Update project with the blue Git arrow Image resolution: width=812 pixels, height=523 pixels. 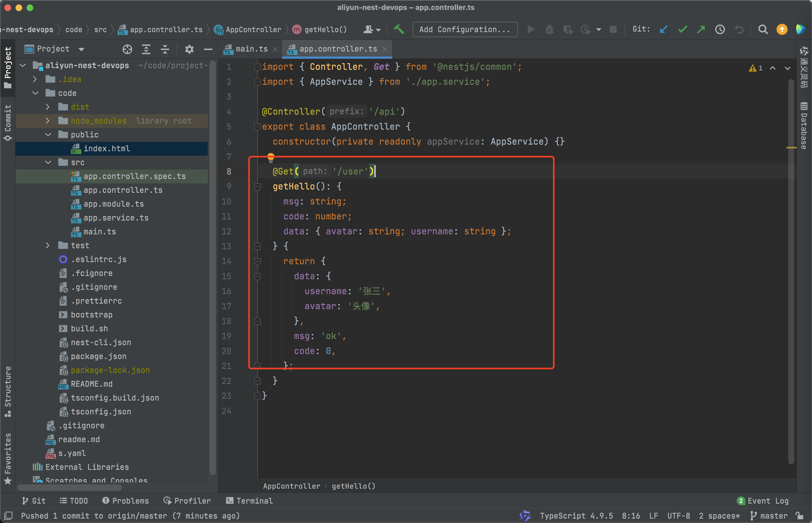[x=663, y=30]
